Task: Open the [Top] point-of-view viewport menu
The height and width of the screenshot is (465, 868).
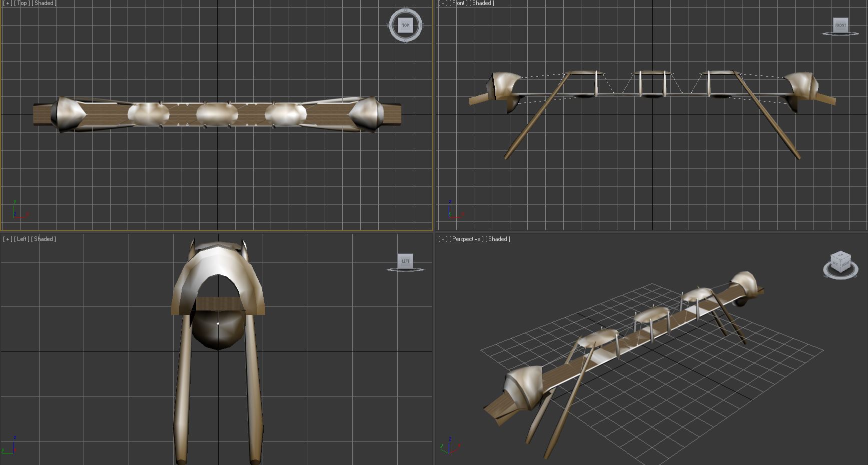Action: click(x=22, y=3)
